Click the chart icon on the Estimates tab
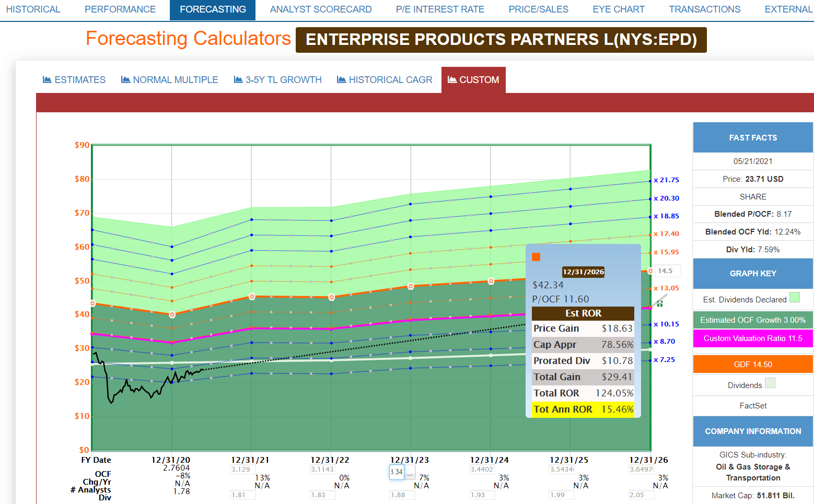This screenshot has height=504, width=814. (x=47, y=79)
